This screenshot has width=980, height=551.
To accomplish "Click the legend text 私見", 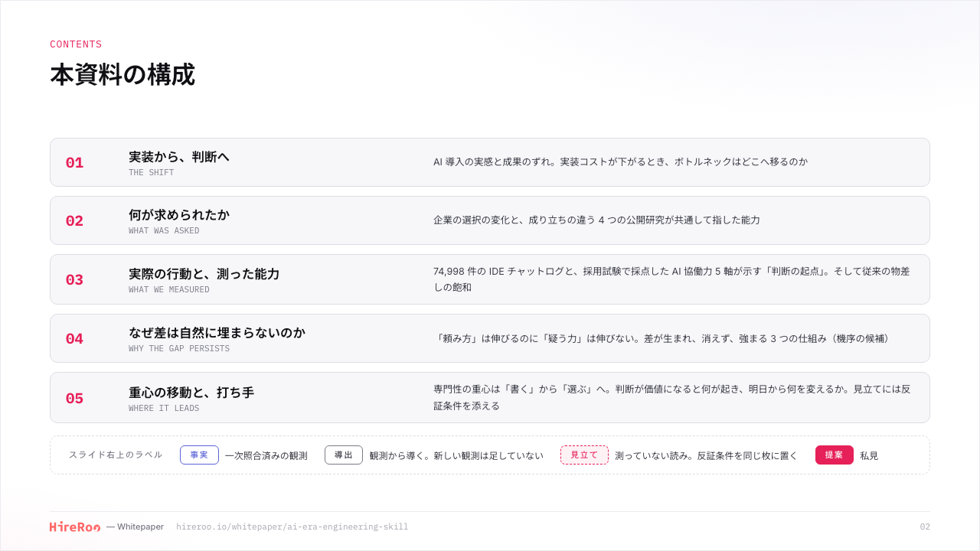I will pyautogui.click(x=869, y=455).
